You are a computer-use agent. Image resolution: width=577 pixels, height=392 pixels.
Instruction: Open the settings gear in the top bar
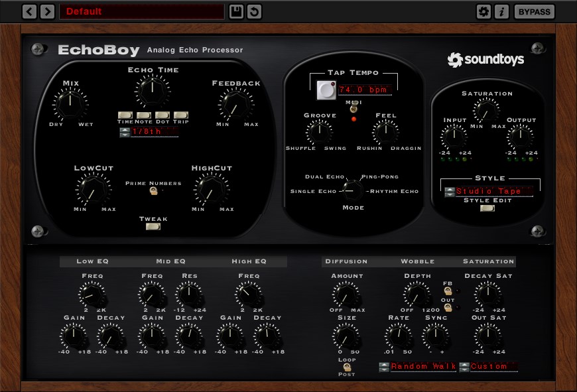pos(483,11)
